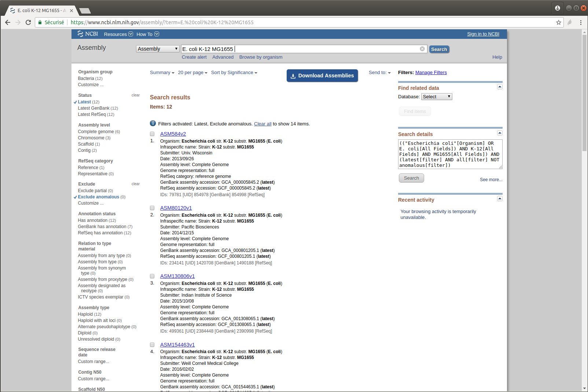The height and width of the screenshot is (392, 588).
Task: Collapse the Search details panel
Action: pos(500,133)
